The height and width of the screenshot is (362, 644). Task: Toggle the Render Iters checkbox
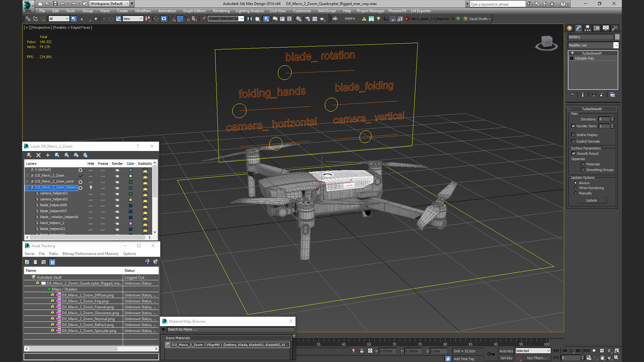[x=573, y=126]
